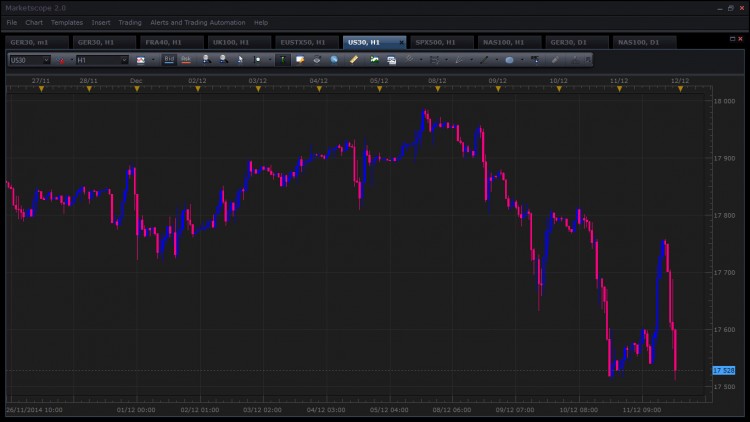The image size is (750, 422).
Task: Switch to the NAS100, D1 chart tab
Action: click(x=644, y=43)
